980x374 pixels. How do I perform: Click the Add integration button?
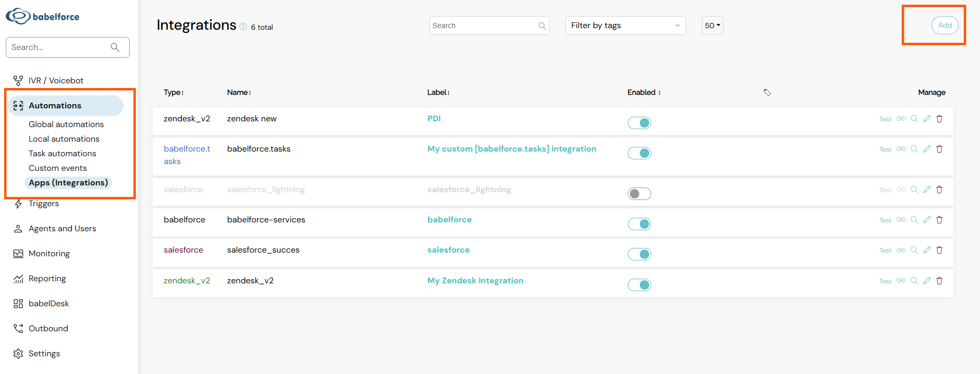tap(945, 25)
